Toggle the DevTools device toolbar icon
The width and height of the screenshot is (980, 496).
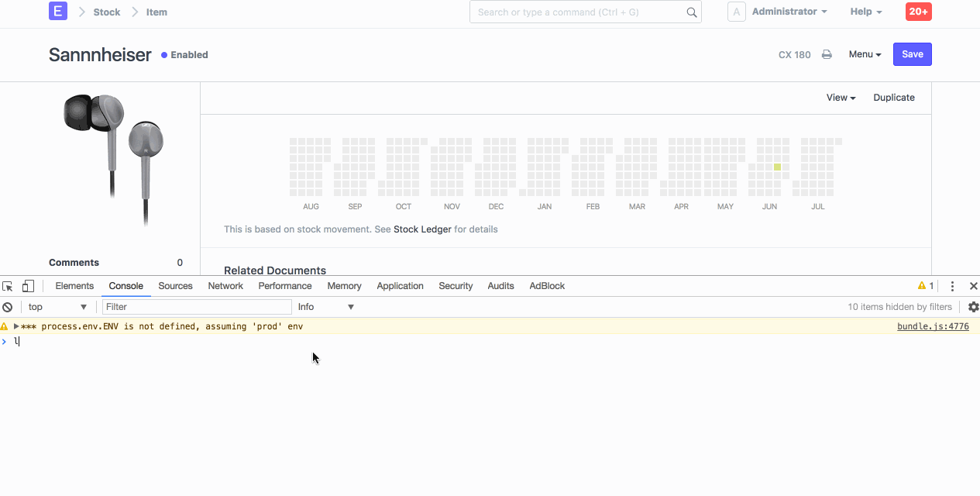(28, 286)
